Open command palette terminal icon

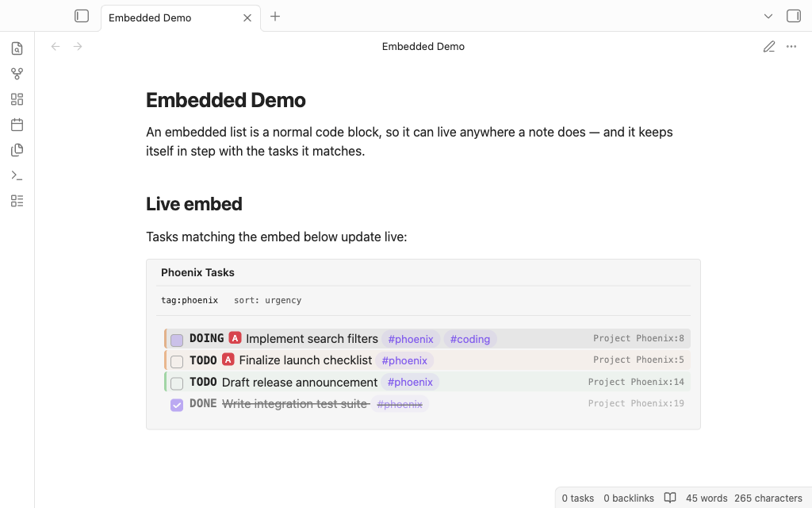[x=17, y=175]
